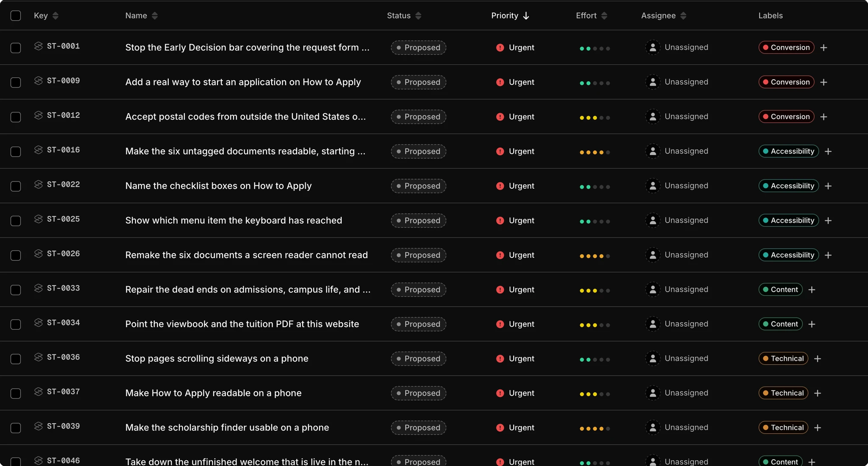The image size is (868, 466).
Task: Set effort dots for ST-0016
Action: click(595, 152)
